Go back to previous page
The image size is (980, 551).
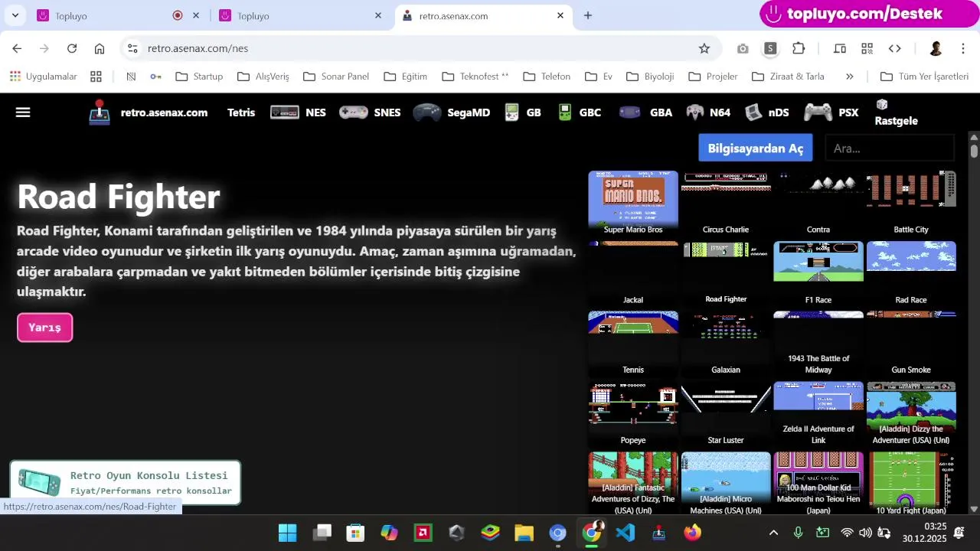(17, 48)
